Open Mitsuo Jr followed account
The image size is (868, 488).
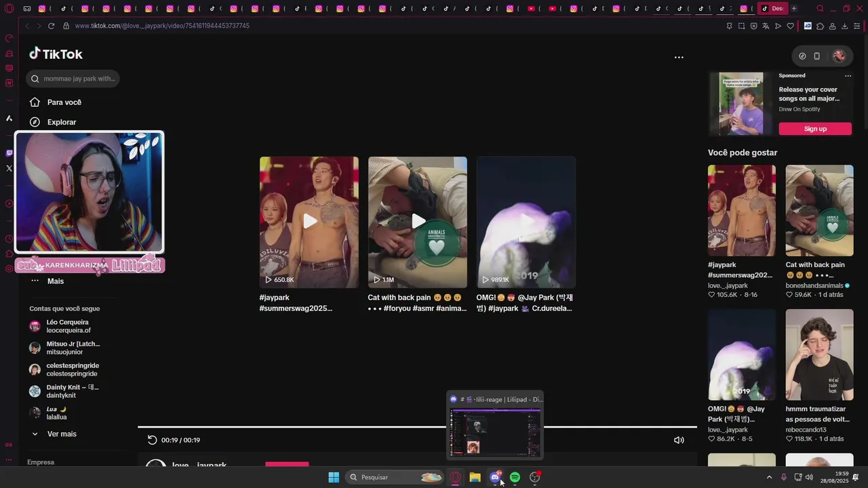(64, 348)
